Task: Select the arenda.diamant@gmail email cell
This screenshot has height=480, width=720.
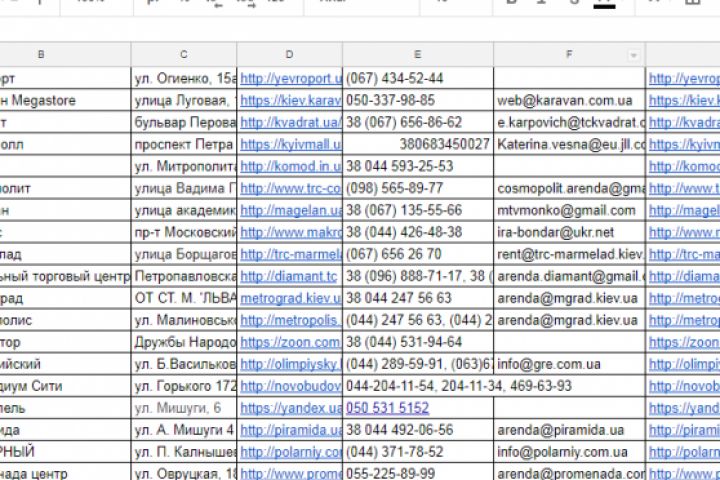Action: click(569, 277)
